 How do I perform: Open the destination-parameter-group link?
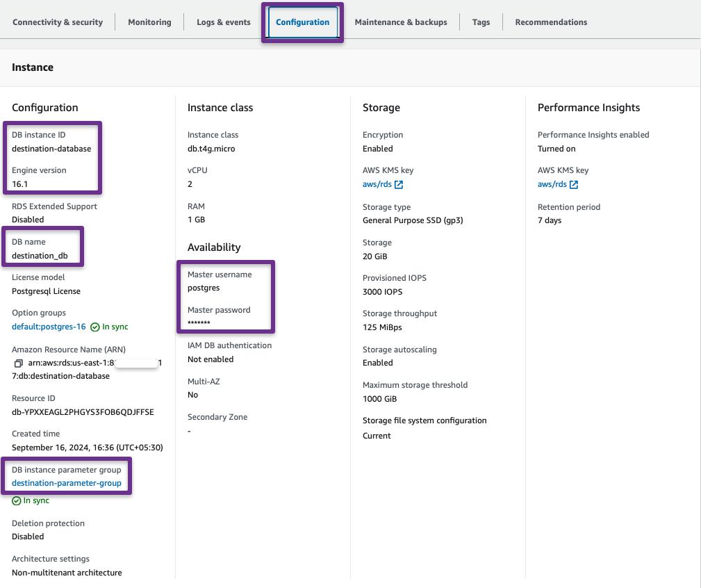(67, 483)
